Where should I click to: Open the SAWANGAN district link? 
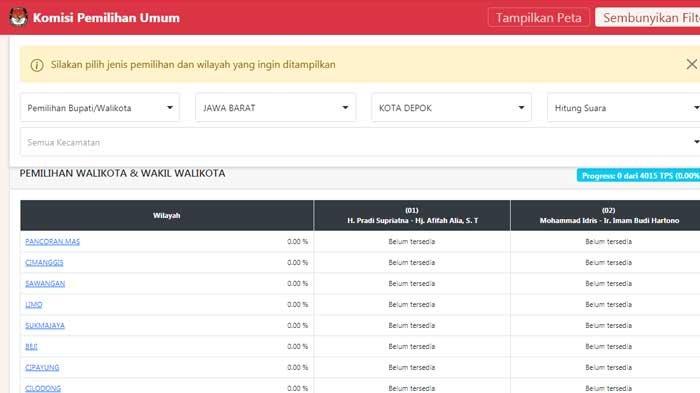coord(45,284)
